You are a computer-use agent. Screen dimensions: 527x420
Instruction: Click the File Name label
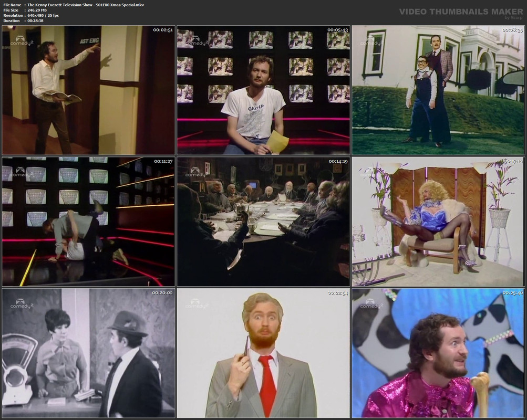12,5
